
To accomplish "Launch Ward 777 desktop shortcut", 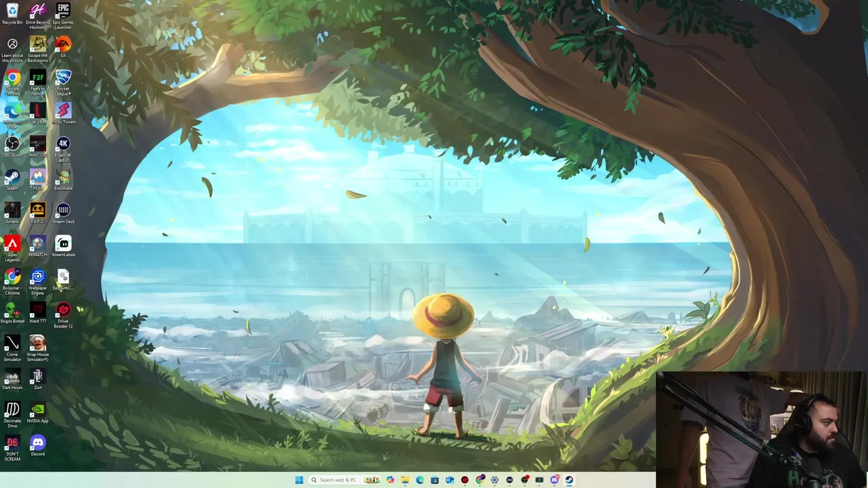I will pos(38,312).
